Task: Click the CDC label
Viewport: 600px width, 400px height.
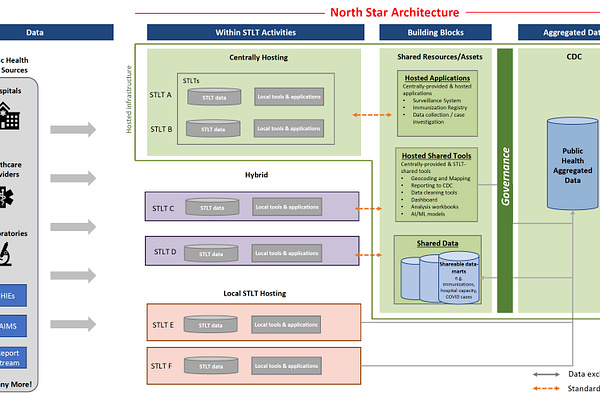Action: tap(574, 57)
